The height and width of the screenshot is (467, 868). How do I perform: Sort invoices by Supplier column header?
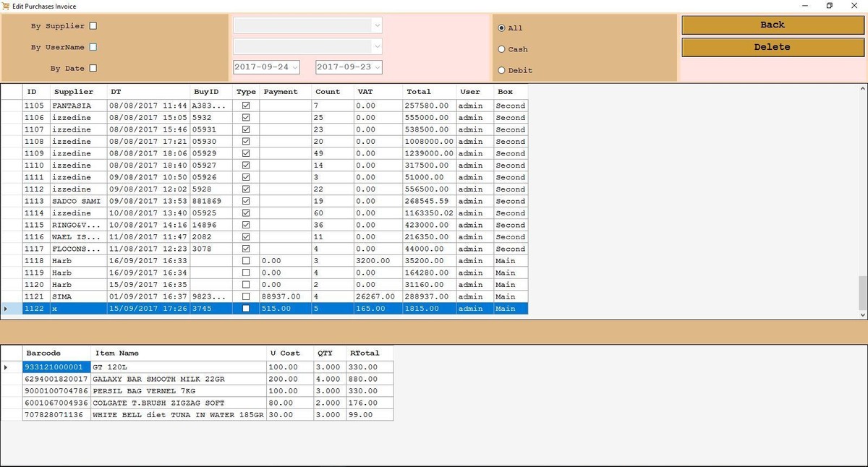click(74, 92)
